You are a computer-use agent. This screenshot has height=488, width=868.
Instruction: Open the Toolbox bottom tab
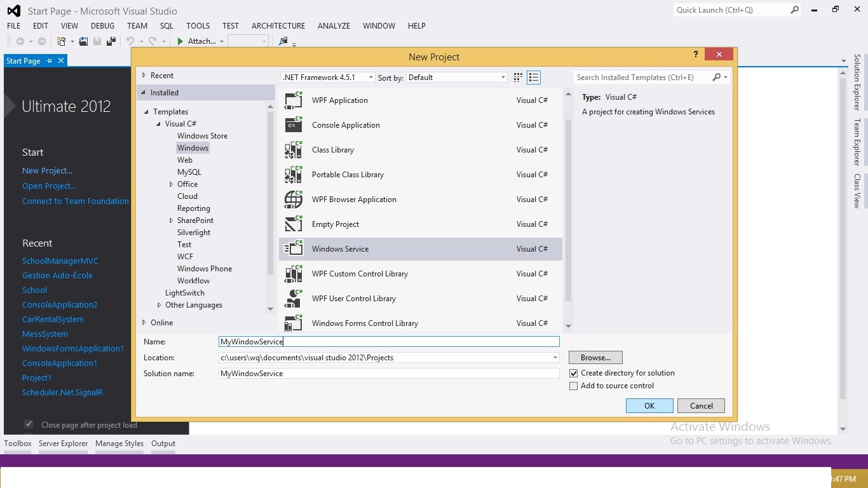18,444
